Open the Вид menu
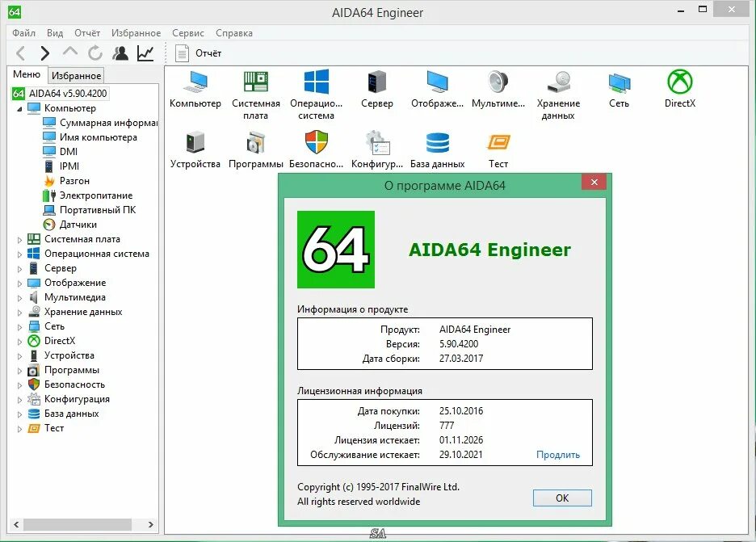 (55, 33)
